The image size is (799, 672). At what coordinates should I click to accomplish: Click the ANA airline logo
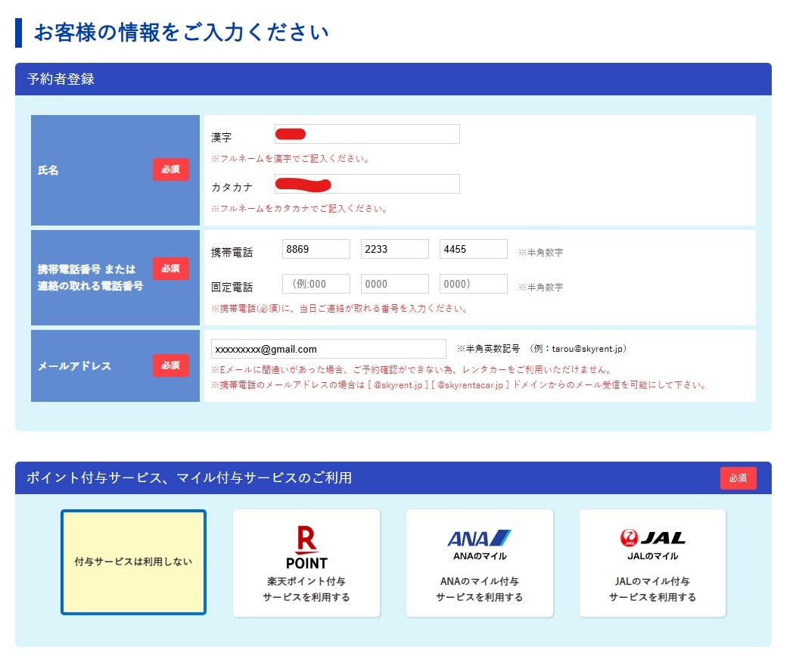coord(479,538)
